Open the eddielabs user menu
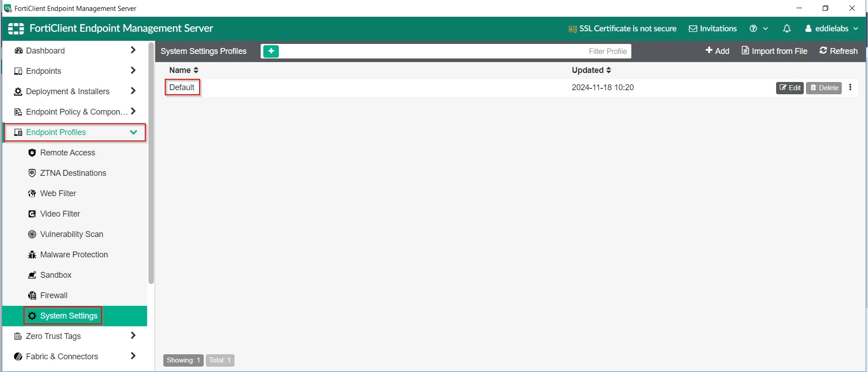Image resolution: width=868 pixels, height=372 pixels. click(832, 29)
